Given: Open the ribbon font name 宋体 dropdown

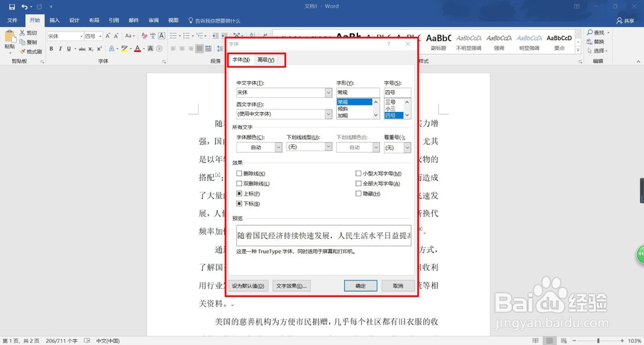Looking at the screenshot, I should coord(80,36).
